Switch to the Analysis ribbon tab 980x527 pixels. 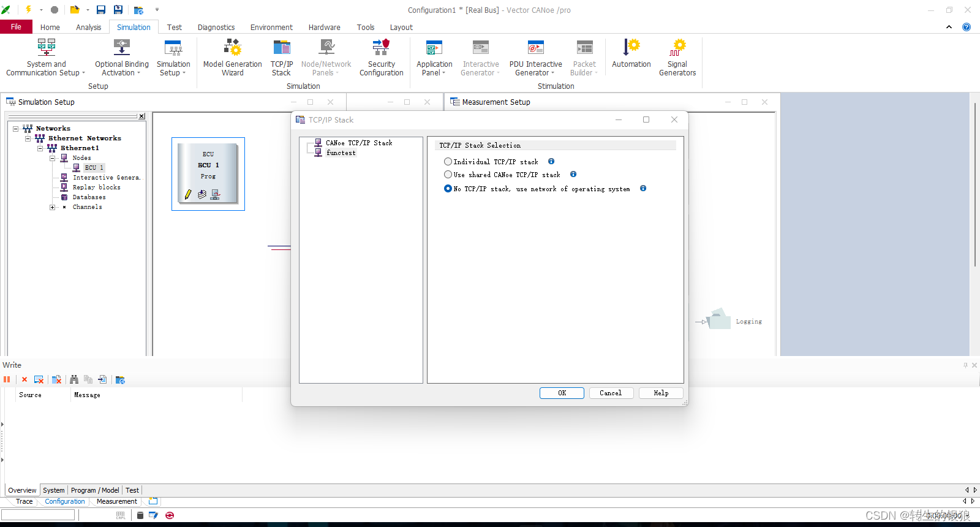click(89, 28)
